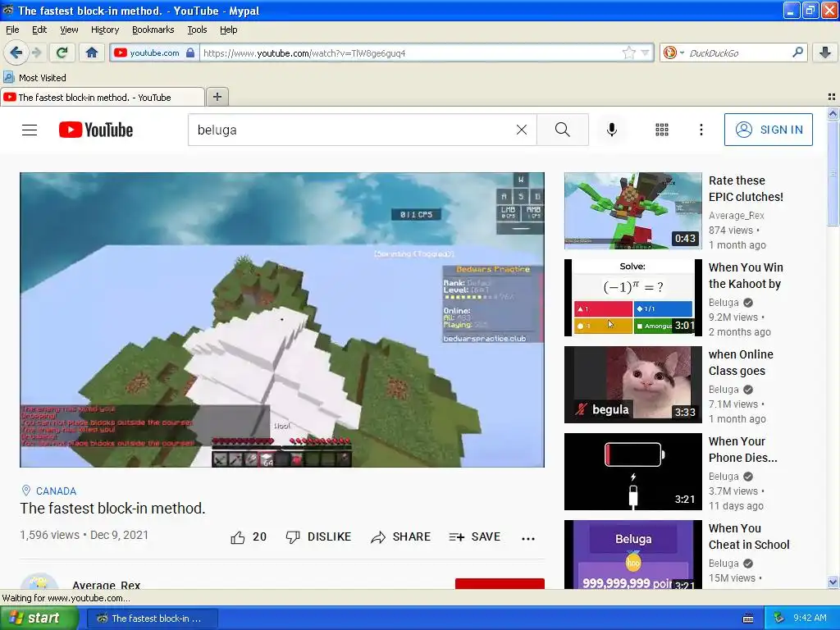Screen dimensions: 840x630
Task: Click the DuckDuckGo search magnifier icon
Action: (x=797, y=52)
